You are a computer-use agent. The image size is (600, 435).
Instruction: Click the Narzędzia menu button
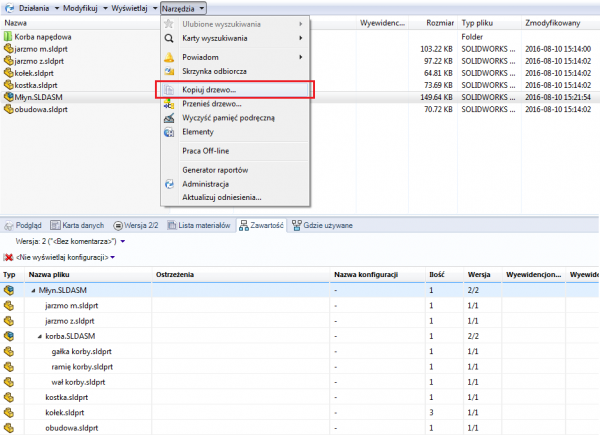coord(183,8)
